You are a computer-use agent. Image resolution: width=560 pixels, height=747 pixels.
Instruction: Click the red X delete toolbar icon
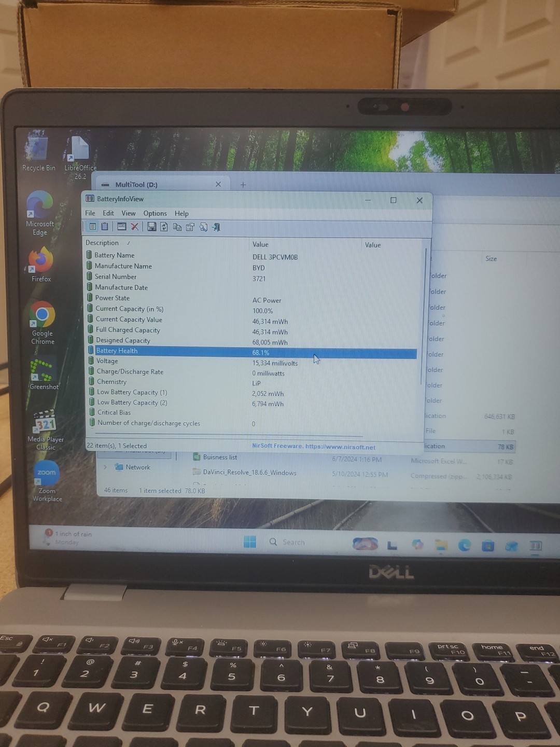(135, 227)
